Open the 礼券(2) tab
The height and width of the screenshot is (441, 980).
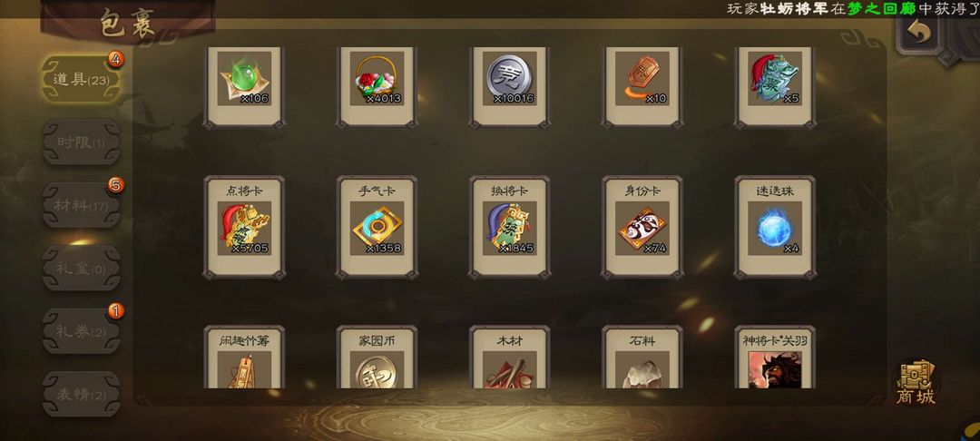81,331
